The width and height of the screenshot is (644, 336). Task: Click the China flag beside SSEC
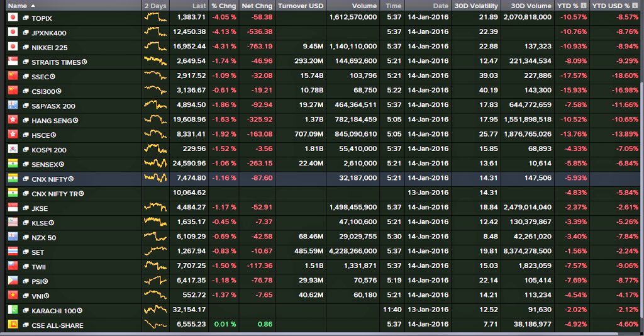13,76
